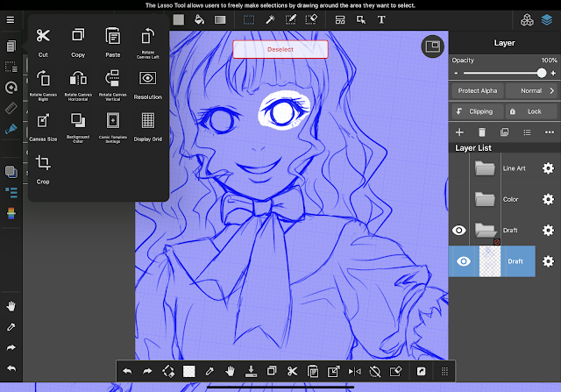Click the gray color swatch in top toolbar
Viewport: 561px width, 392px height.
179,19
